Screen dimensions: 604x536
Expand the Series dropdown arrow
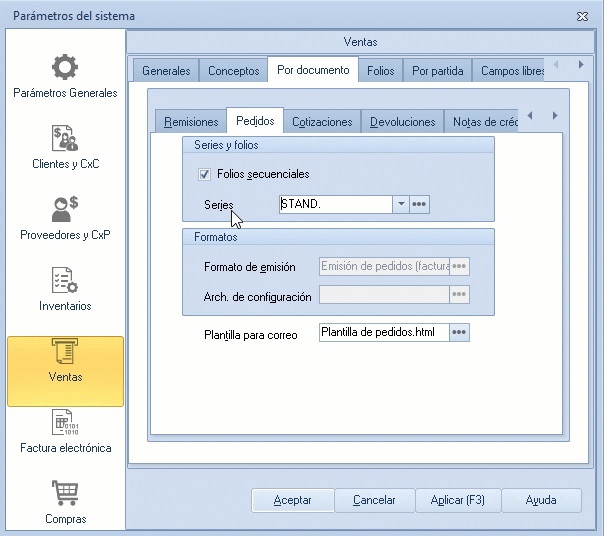coord(400,204)
